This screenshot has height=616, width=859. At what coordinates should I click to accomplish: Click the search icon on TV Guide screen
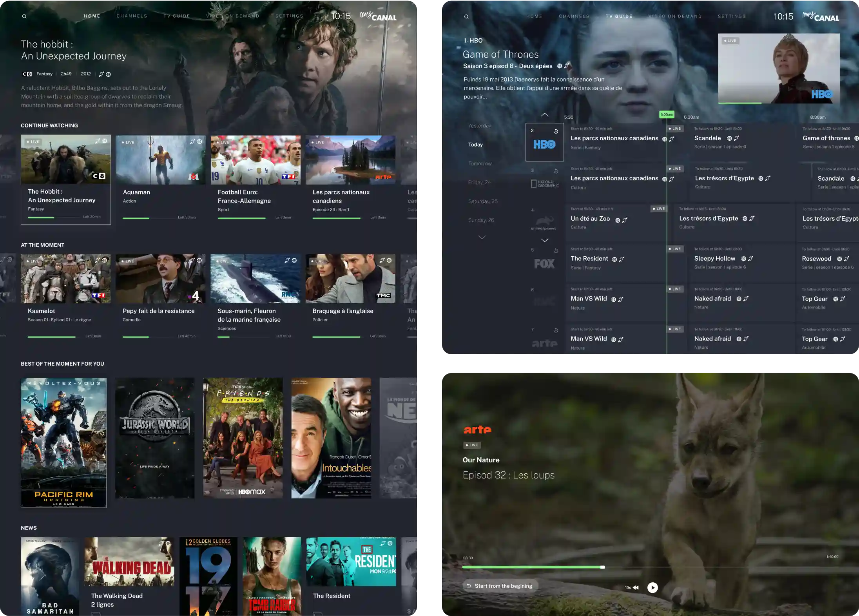[466, 17]
